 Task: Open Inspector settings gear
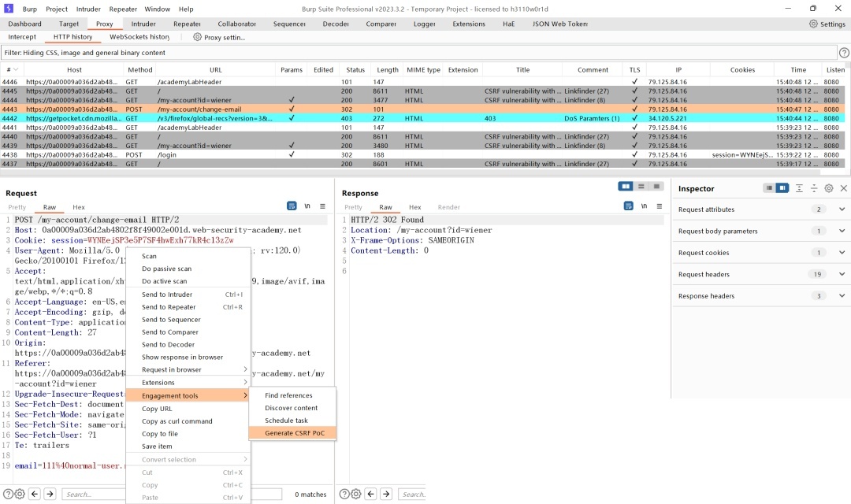click(829, 188)
